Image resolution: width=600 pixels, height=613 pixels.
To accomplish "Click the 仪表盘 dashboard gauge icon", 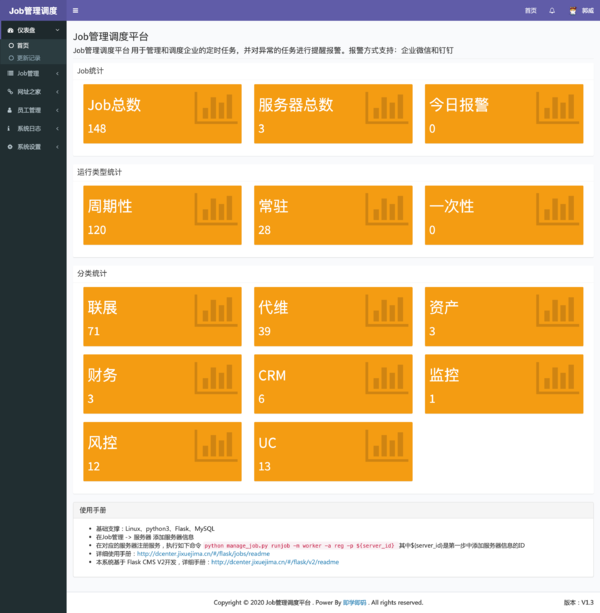I will 11,30.
